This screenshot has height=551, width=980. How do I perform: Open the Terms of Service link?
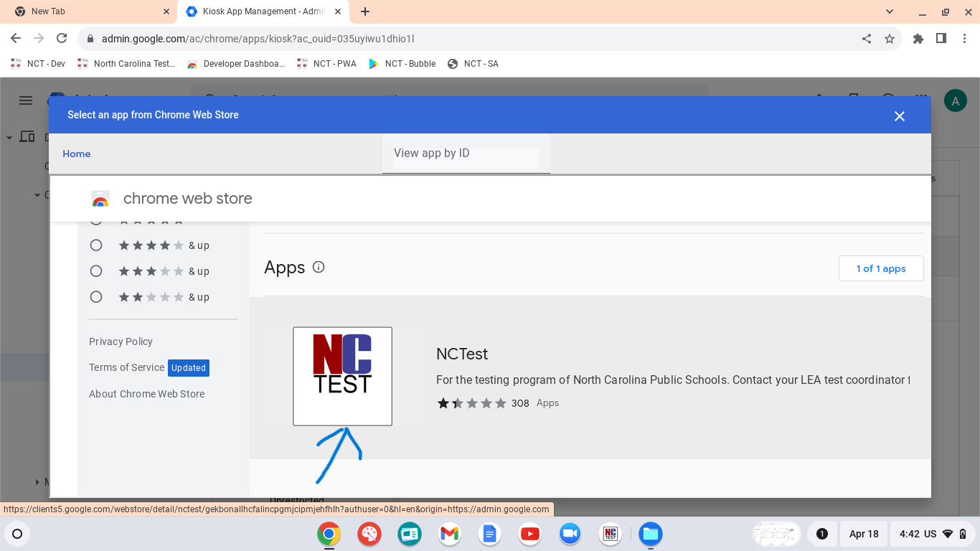[x=127, y=367]
